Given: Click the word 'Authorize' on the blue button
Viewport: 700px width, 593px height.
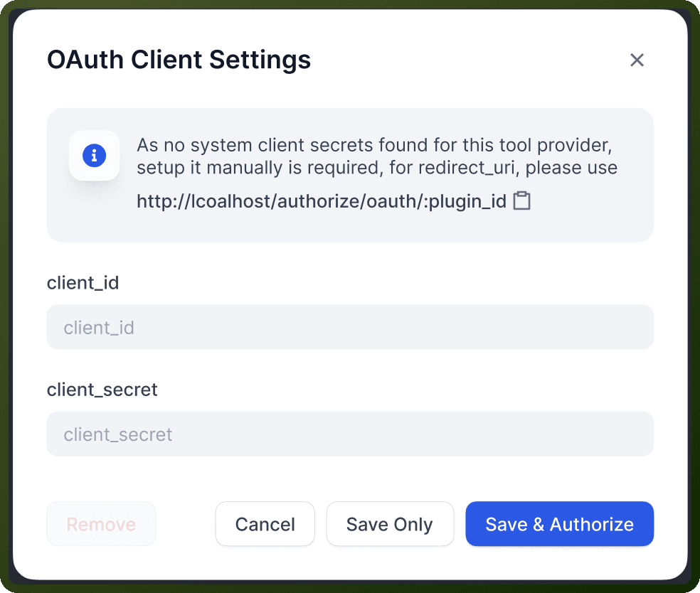Looking at the screenshot, I should [592, 524].
